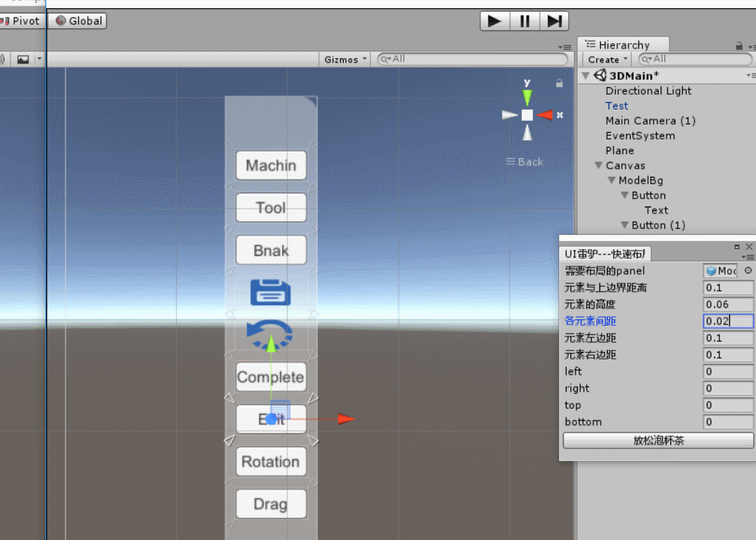Edit the right value field
Viewport: 756px width, 540px height.
728,388
